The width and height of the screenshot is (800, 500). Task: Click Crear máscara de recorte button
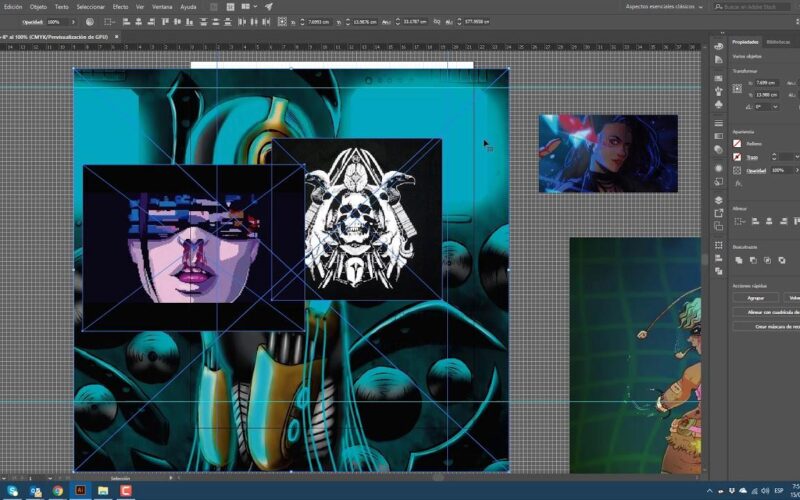766,326
